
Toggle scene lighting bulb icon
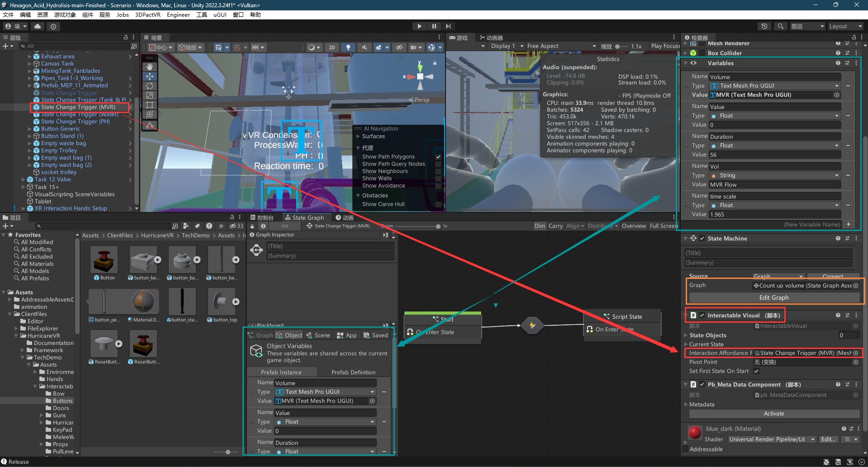point(348,47)
